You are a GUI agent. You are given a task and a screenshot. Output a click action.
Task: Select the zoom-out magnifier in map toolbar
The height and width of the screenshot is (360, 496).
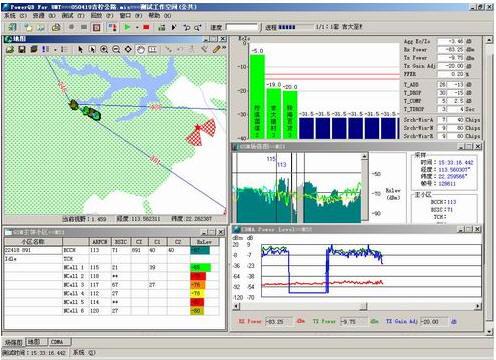(116, 49)
